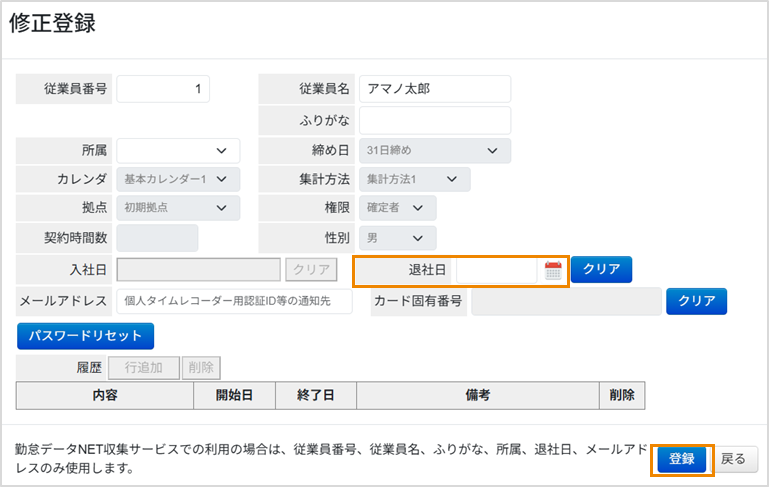Screen dimensions: 769x487
Task: Open the 締め日 dropdown showing 31日締め
Action: (435, 151)
